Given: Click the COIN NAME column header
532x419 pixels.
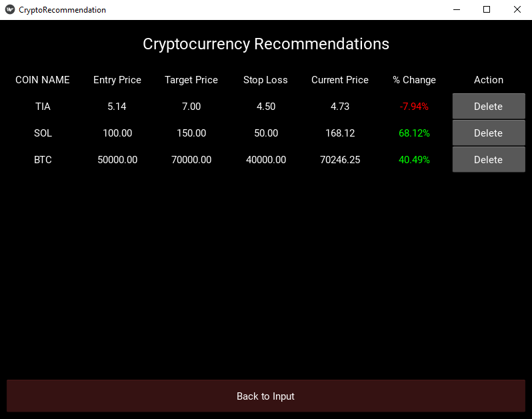Looking at the screenshot, I should coord(43,80).
